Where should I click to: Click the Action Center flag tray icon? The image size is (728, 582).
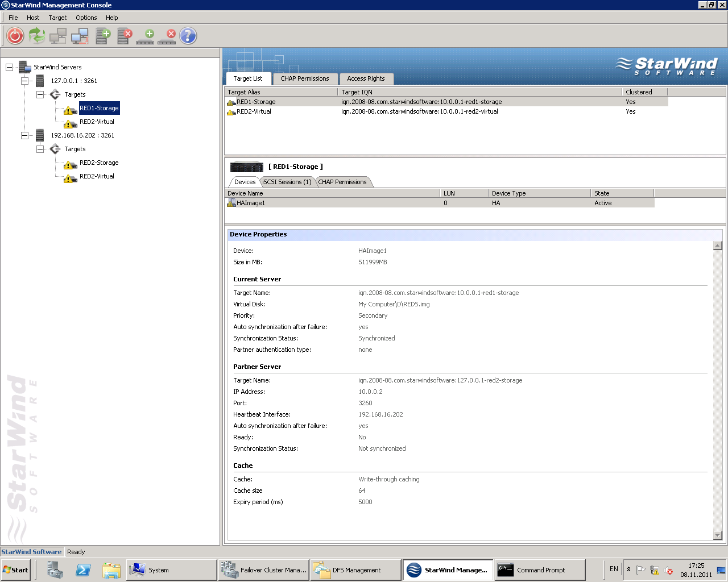[x=641, y=569]
